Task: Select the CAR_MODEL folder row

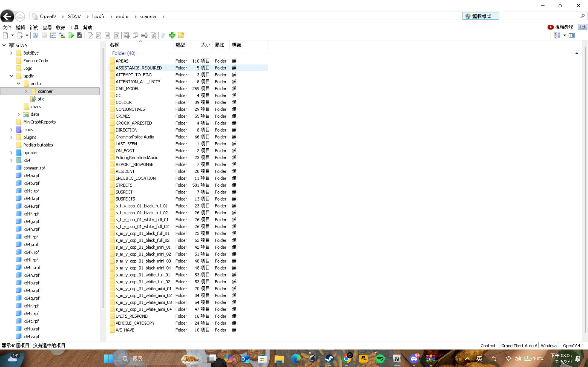Action: coord(188,89)
